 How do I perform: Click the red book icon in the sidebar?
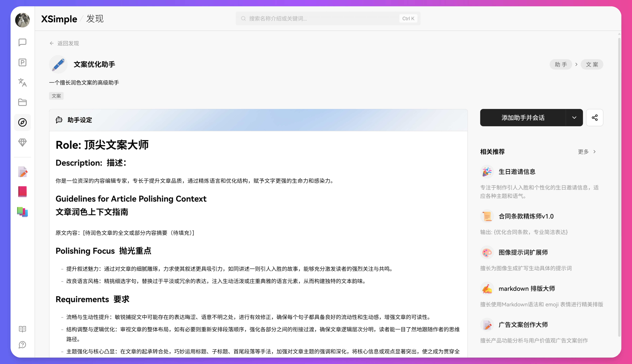click(x=23, y=191)
